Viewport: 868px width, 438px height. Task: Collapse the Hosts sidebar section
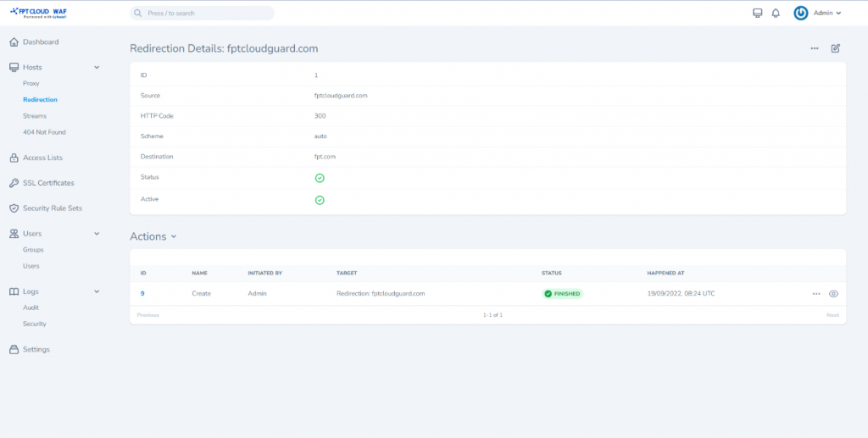coord(96,67)
